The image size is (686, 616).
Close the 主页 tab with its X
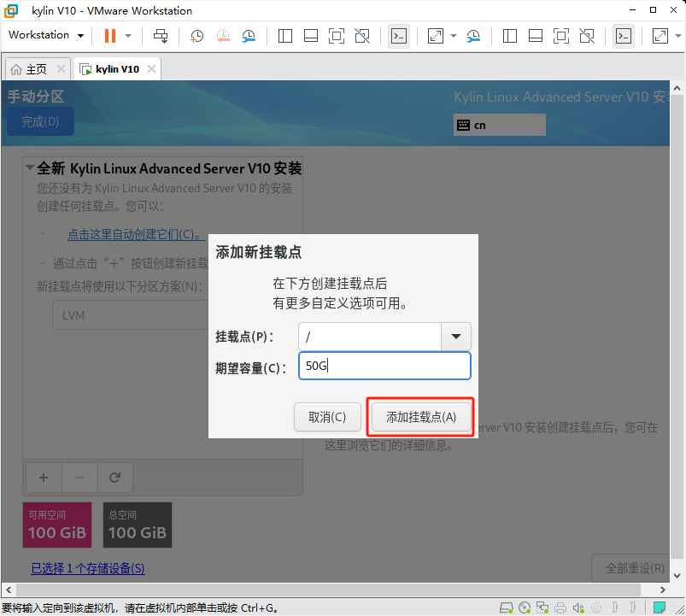pyautogui.click(x=61, y=68)
